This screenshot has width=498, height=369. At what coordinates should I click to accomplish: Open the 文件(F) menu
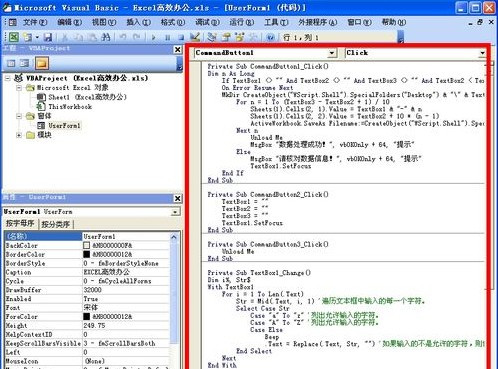(35, 22)
